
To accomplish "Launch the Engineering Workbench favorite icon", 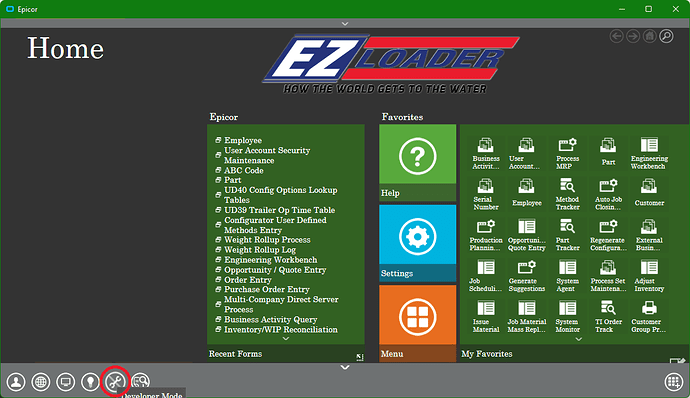I will (649, 153).
